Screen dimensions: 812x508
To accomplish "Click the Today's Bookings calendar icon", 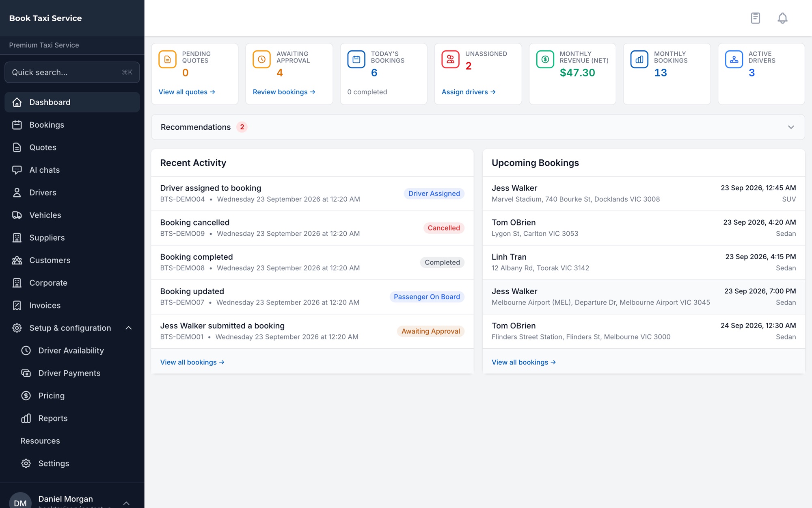I will click(356, 59).
